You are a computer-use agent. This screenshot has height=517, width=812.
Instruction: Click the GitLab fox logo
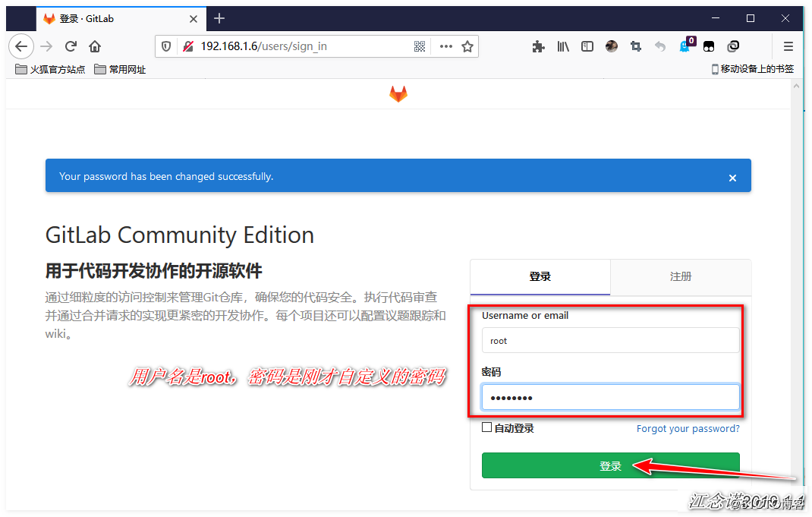coord(398,94)
